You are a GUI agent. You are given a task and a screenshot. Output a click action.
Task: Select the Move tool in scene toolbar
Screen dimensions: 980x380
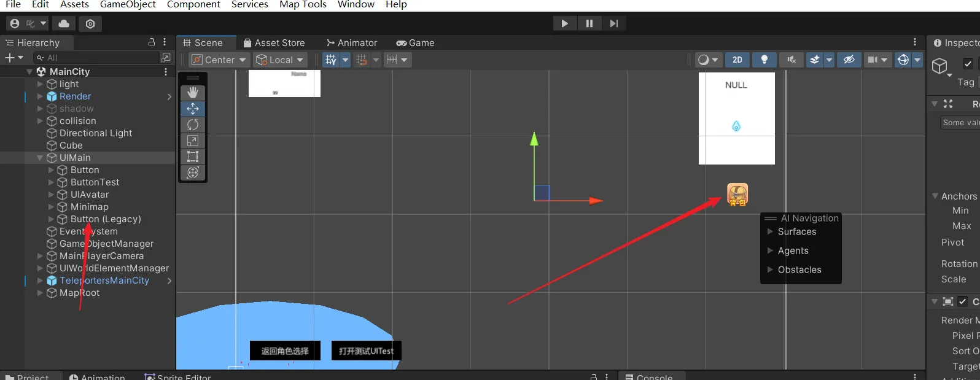click(193, 109)
